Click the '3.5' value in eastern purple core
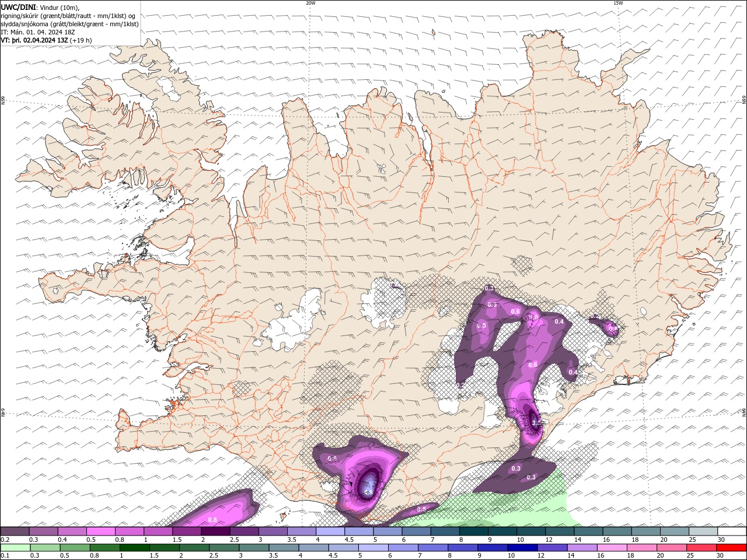 pos(537,422)
